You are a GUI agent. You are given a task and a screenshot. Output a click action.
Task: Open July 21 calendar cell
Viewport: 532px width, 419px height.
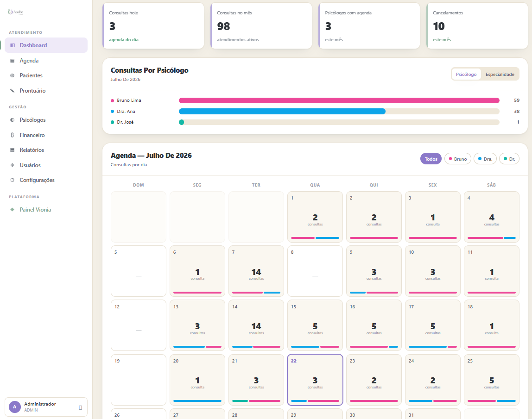click(256, 380)
